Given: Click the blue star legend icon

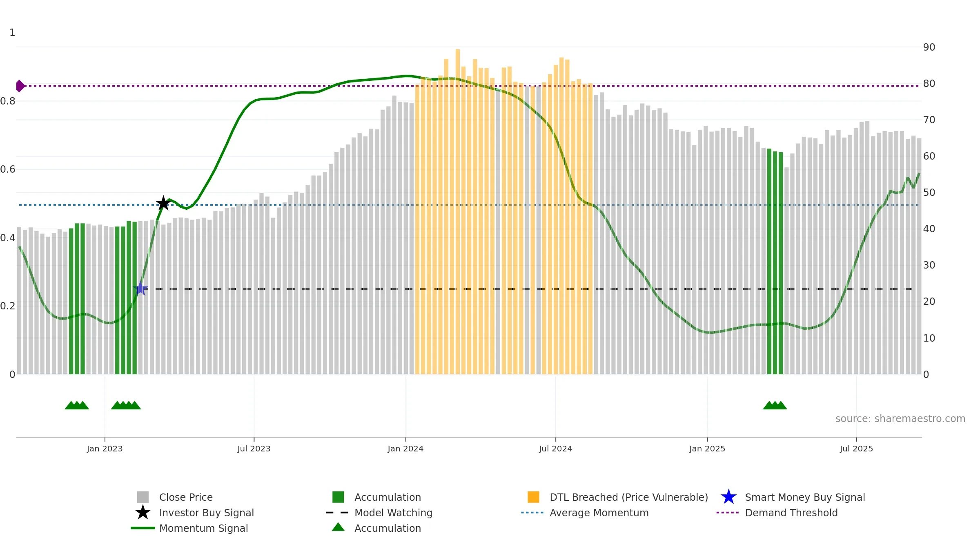Looking at the screenshot, I should pyautogui.click(x=728, y=497).
